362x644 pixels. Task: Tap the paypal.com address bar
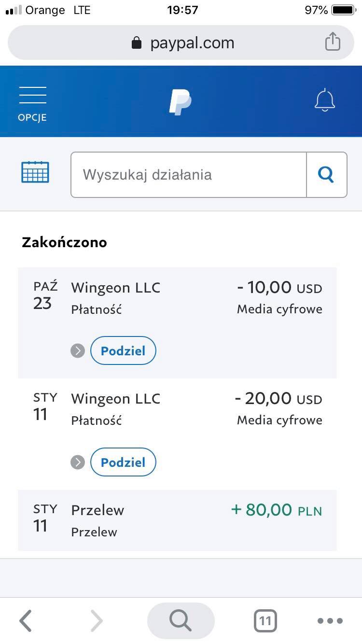pos(181,42)
